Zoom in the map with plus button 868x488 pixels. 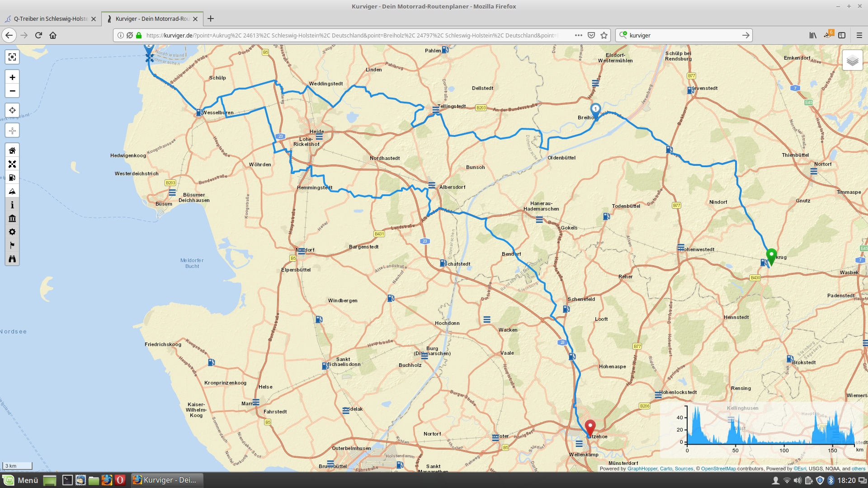coord(12,77)
